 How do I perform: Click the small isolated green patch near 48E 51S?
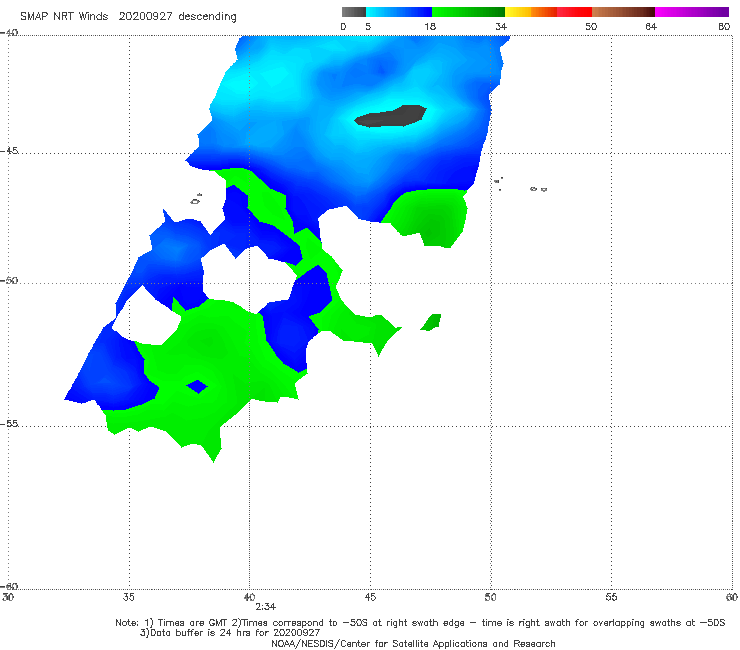pos(431,322)
